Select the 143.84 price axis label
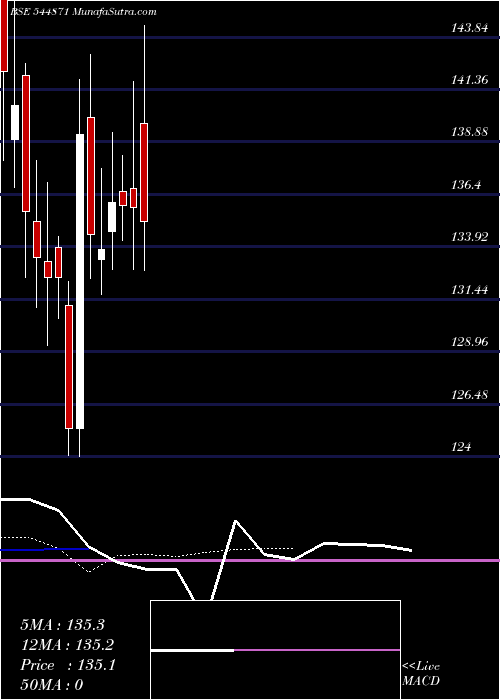 (x=470, y=28)
